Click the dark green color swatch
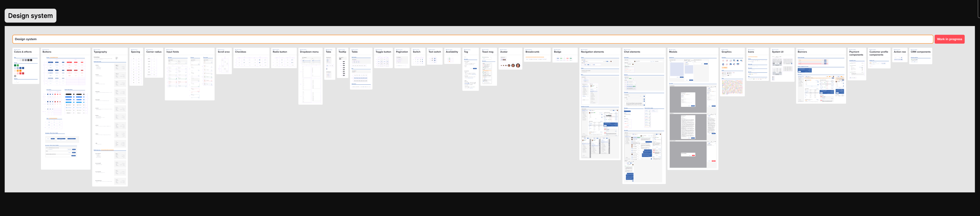Screen dimensions: 980x216 pos(15,66)
